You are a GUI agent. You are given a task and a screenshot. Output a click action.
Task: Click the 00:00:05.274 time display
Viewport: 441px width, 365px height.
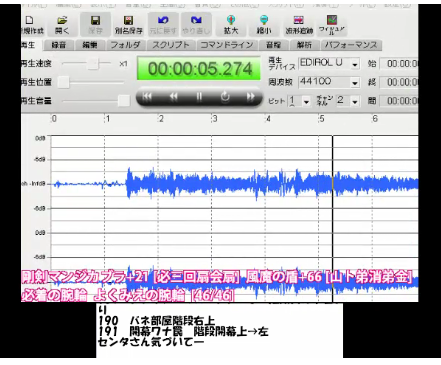(199, 69)
